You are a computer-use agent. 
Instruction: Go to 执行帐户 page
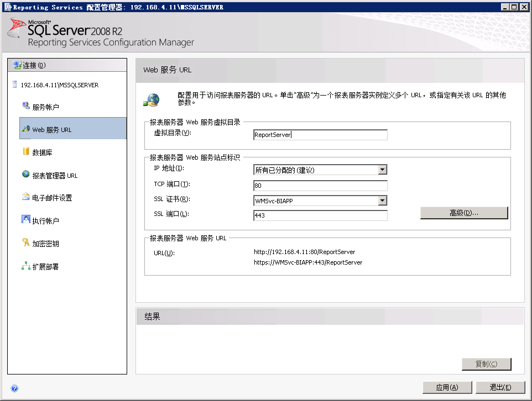45,221
